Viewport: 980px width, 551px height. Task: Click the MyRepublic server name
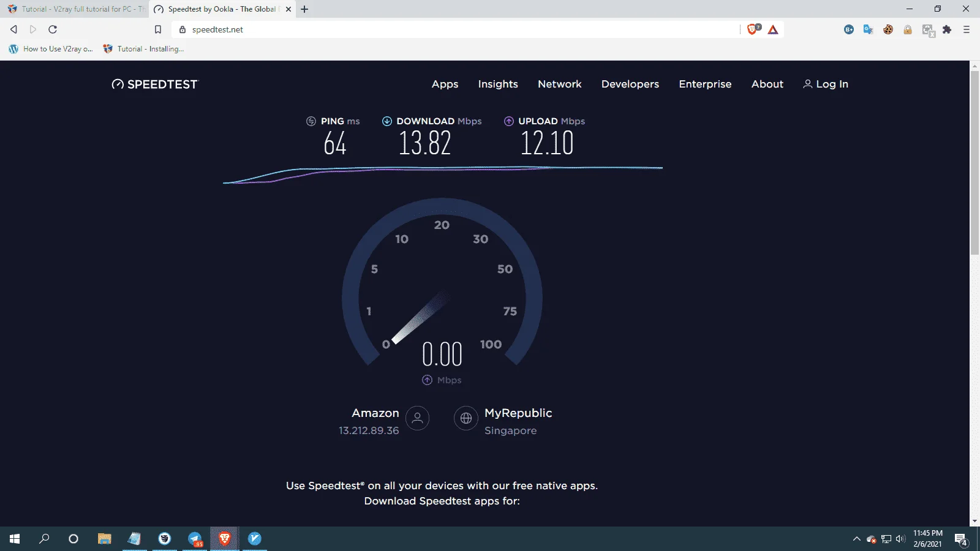pyautogui.click(x=518, y=413)
